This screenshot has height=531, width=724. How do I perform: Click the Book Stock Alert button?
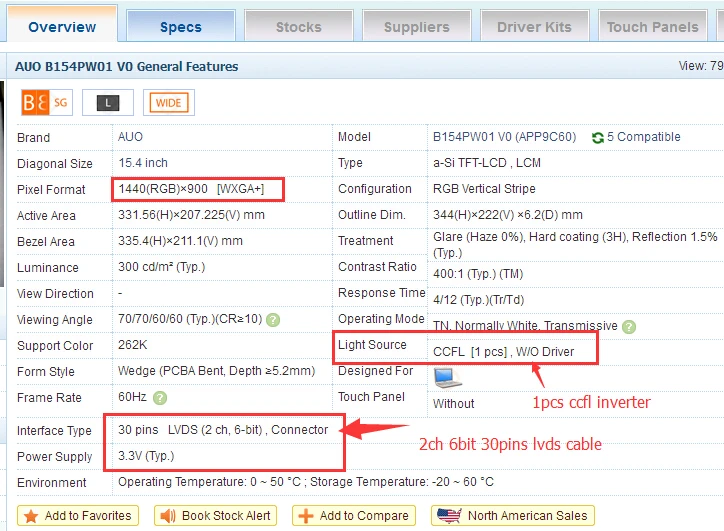click(x=216, y=515)
